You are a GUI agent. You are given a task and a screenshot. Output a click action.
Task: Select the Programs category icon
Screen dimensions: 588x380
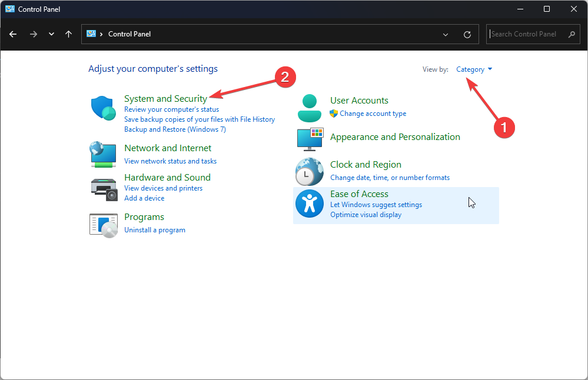point(103,224)
